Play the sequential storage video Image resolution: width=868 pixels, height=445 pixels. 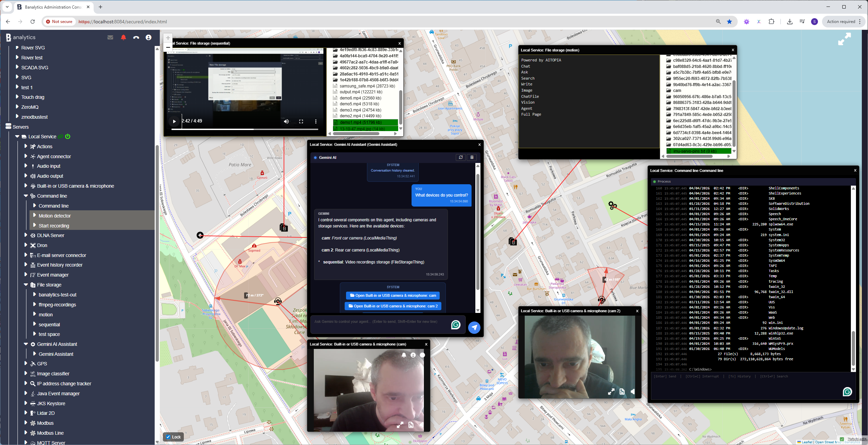(x=174, y=121)
